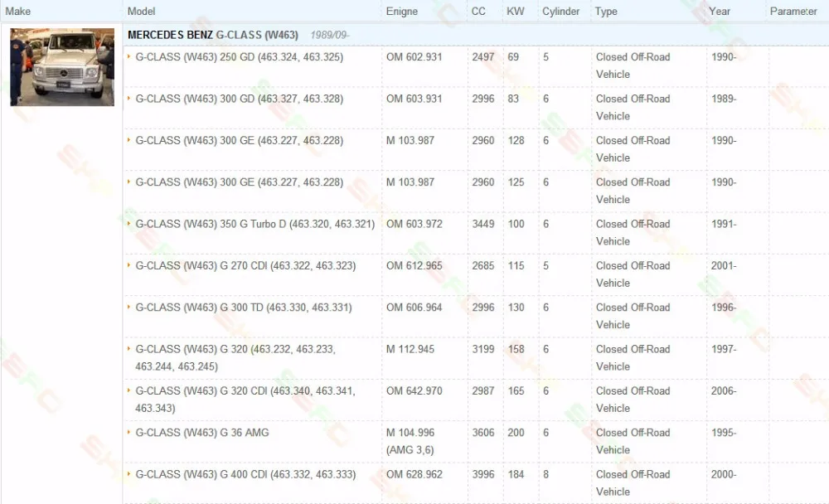Select engine code OM 602.931
Viewport: 829px width, 504px height.
click(414, 56)
